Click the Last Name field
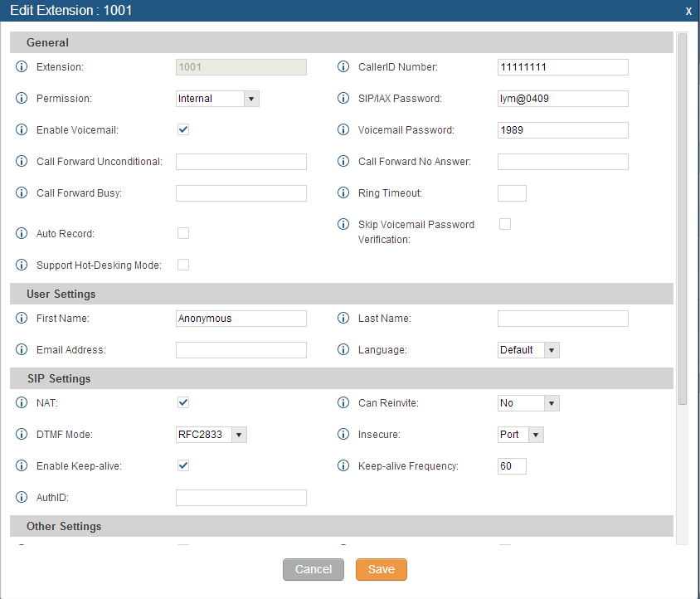The image size is (700, 599). point(563,319)
